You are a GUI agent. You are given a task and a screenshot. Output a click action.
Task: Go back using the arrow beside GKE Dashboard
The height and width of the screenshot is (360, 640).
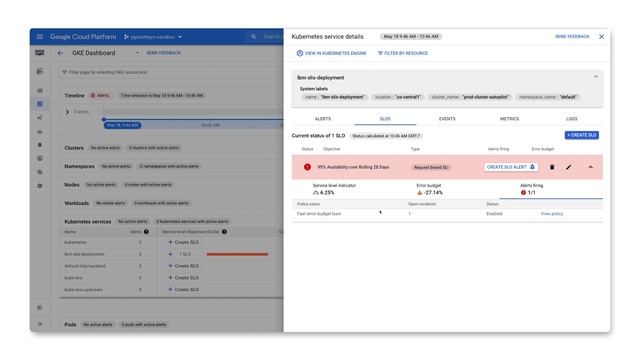(60, 53)
